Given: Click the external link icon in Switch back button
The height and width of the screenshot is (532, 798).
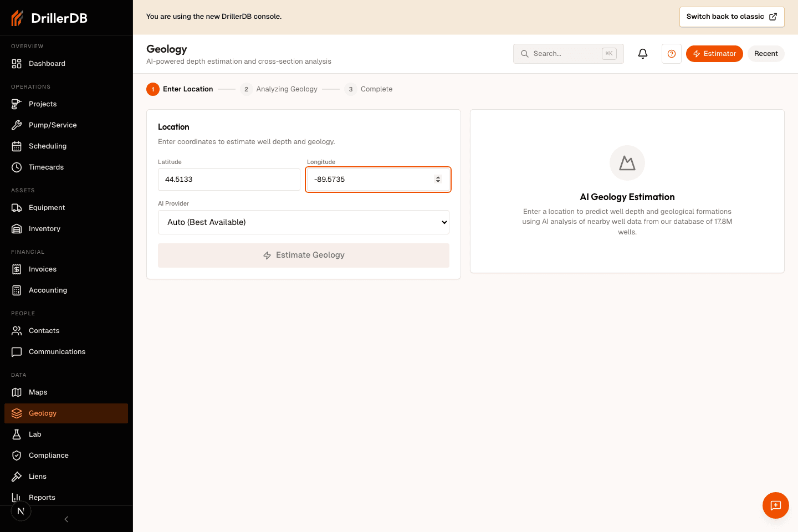Looking at the screenshot, I should 773,17.
